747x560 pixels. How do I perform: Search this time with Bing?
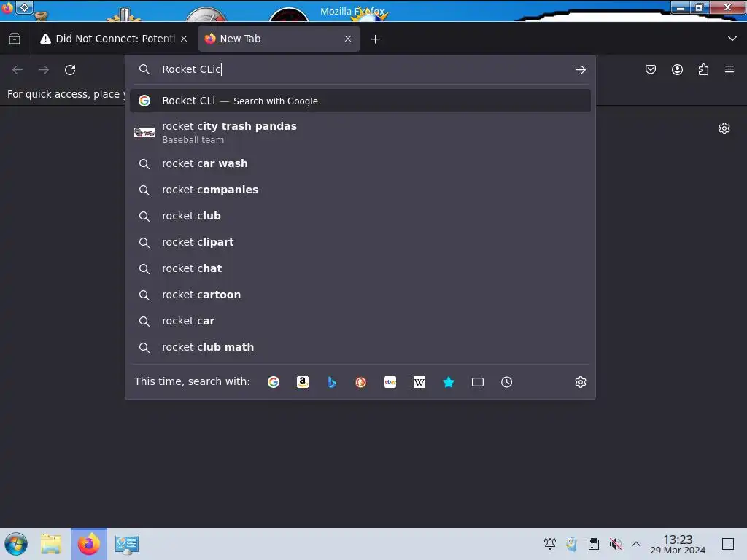pos(332,382)
